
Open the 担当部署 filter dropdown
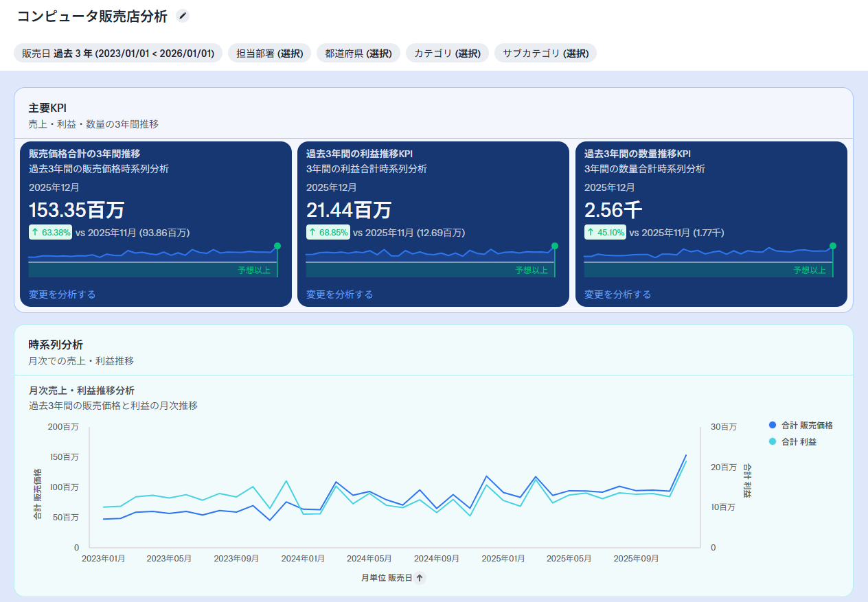pos(269,54)
